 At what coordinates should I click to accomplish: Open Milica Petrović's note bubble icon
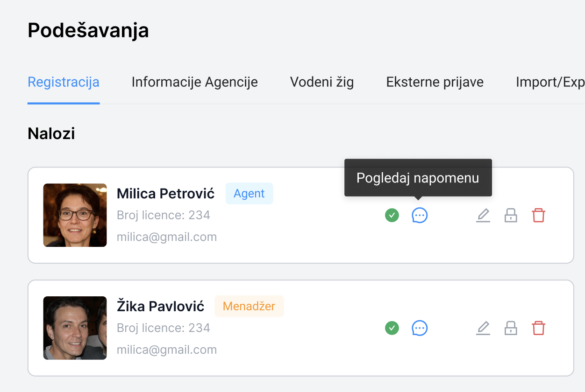coord(420,216)
